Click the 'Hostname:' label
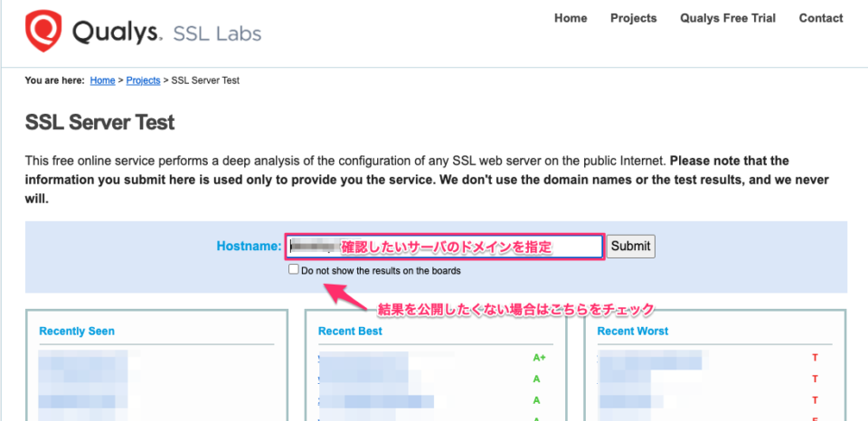Image resolution: width=868 pixels, height=421 pixels. (x=249, y=246)
